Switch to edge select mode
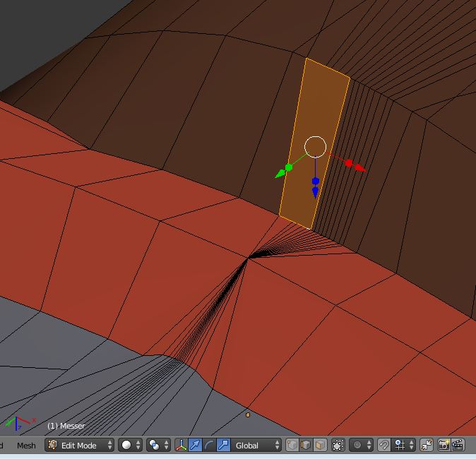 point(306,445)
